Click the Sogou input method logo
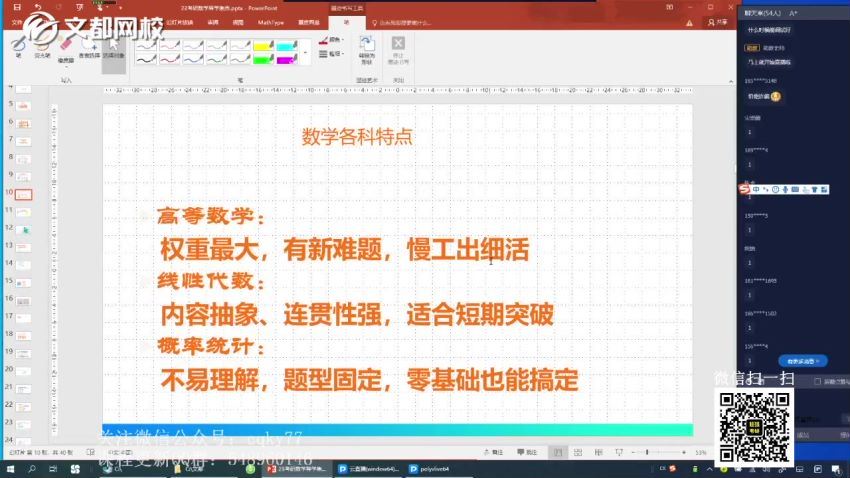This screenshot has width=850, height=478. [745, 188]
